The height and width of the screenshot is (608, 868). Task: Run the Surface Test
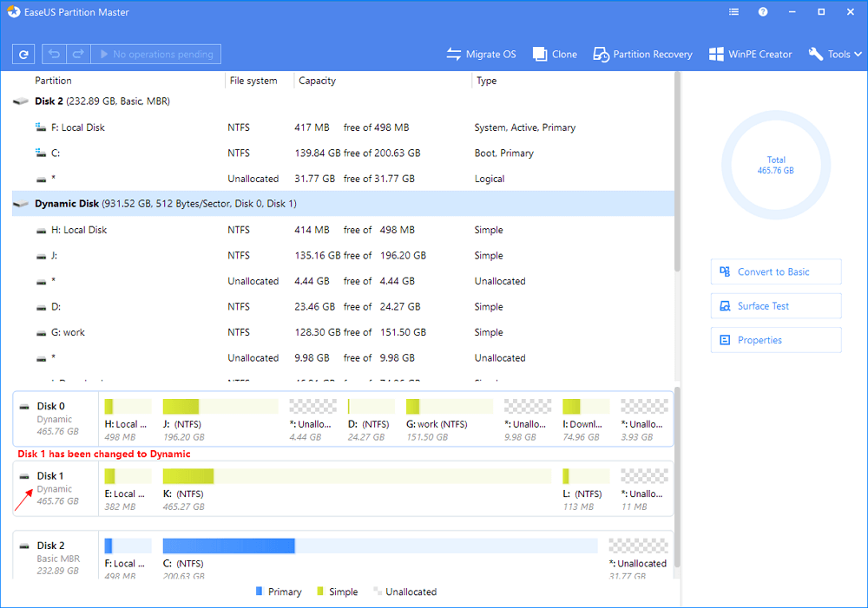tap(775, 306)
